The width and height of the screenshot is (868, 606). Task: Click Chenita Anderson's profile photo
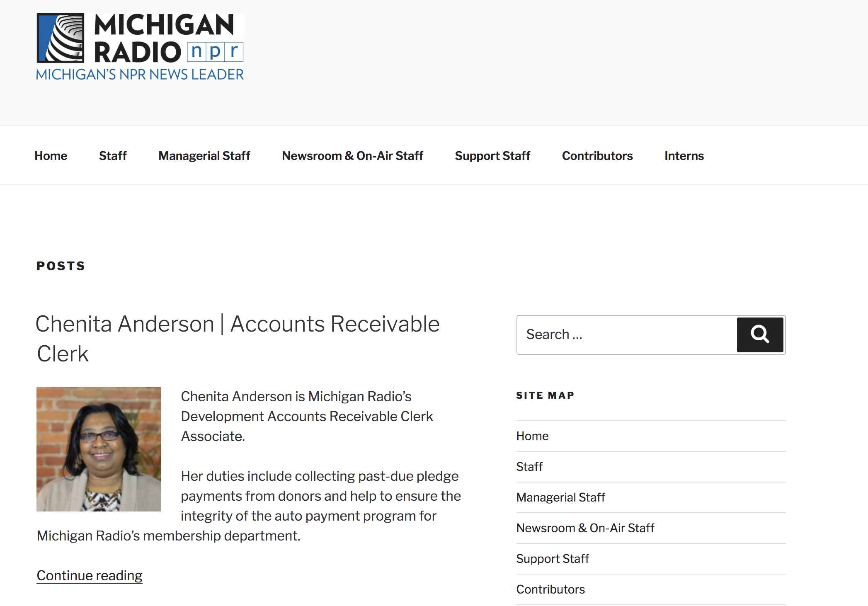tap(99, 449)
